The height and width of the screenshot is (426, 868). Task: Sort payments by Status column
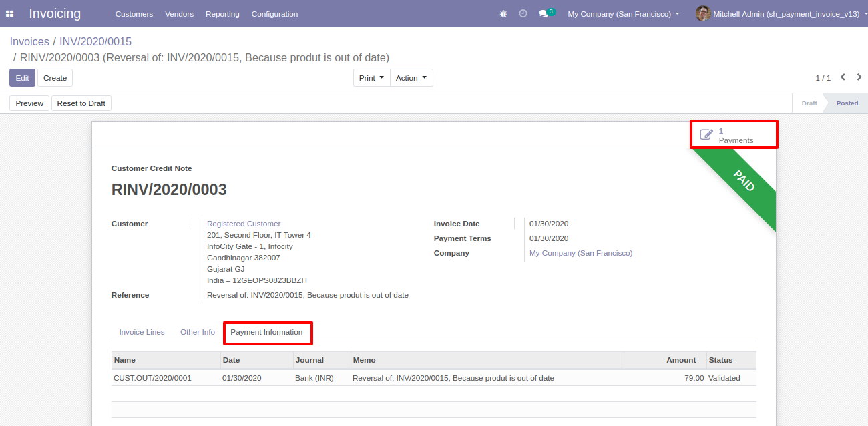(x=731, y=360)
